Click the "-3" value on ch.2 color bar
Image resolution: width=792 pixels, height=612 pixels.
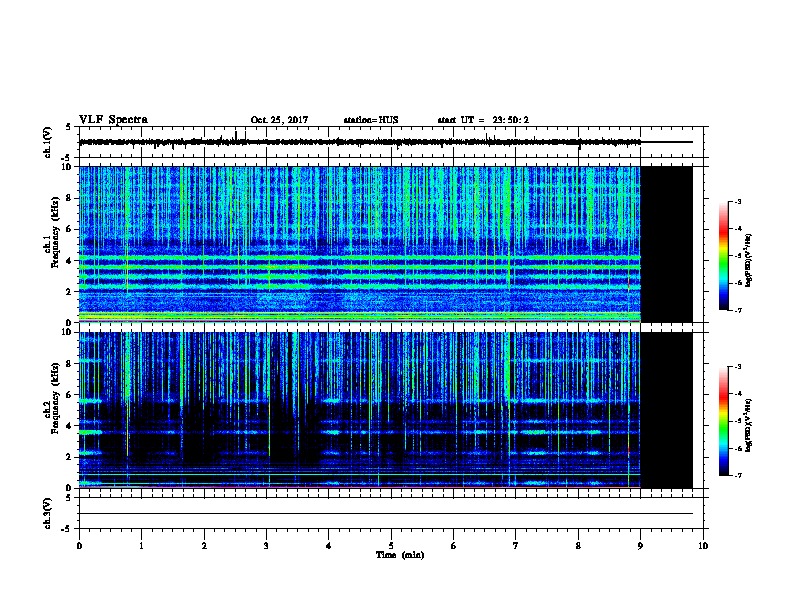(737, 367)
